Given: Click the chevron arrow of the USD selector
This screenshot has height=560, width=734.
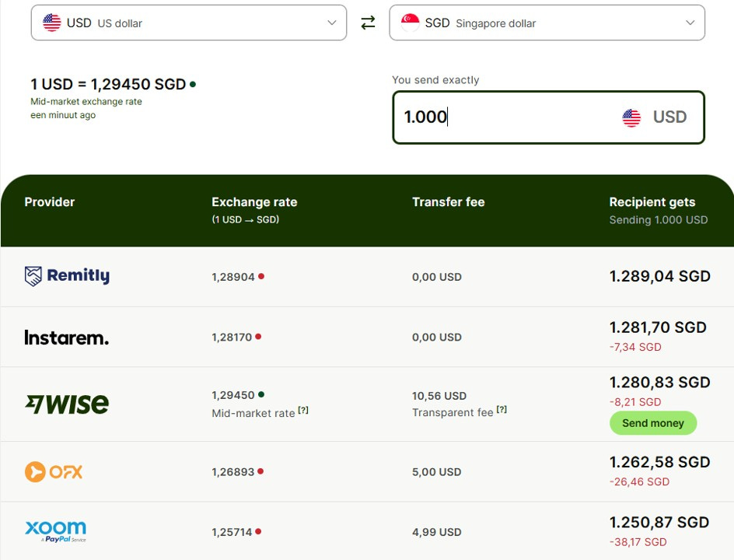Looking at the screenshot, I should (332, 23).
